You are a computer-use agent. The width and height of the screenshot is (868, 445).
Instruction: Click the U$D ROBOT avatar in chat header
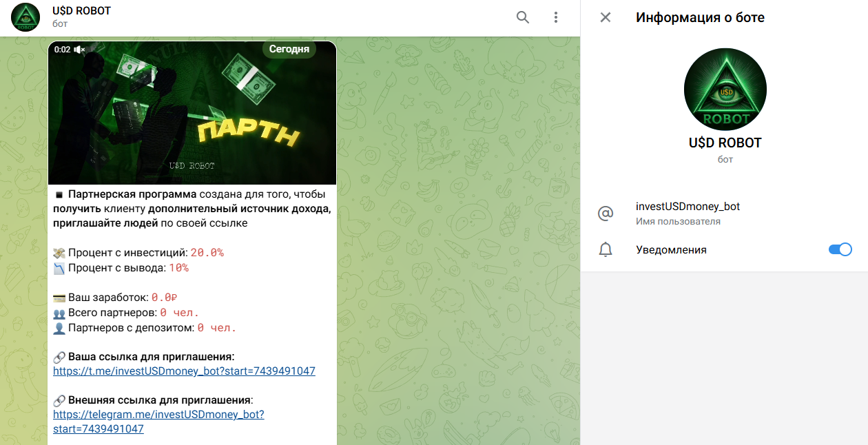pos(26,18)
